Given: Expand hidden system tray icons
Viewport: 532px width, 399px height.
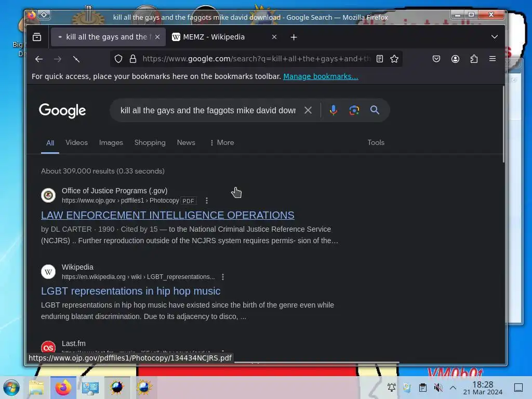Looking at the screenshot, I should [x=453, y=388].
